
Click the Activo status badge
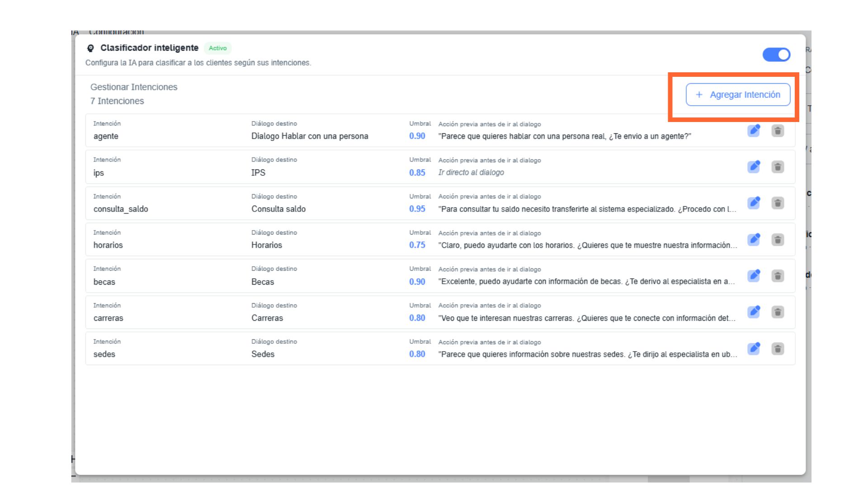[217, 48]
